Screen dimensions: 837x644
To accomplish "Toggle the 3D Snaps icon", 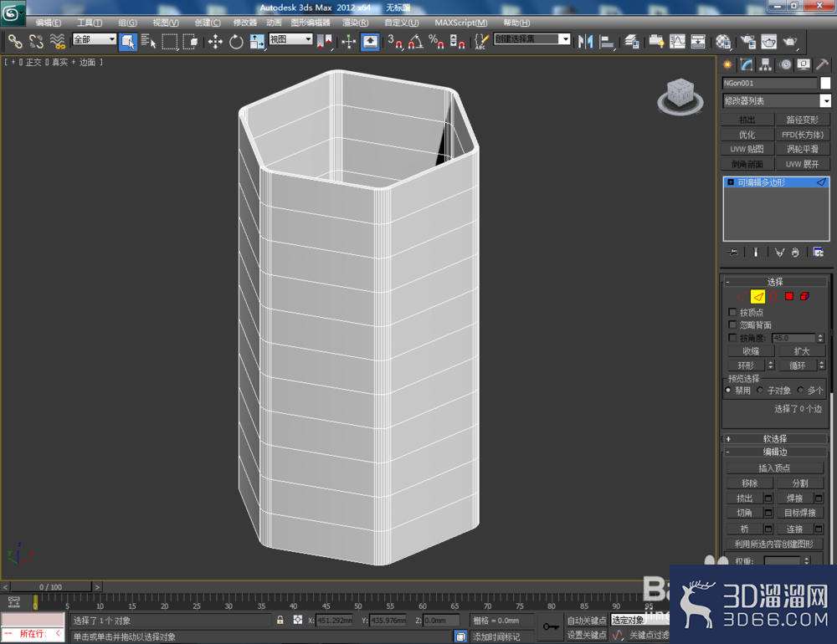I will point(394,42).
